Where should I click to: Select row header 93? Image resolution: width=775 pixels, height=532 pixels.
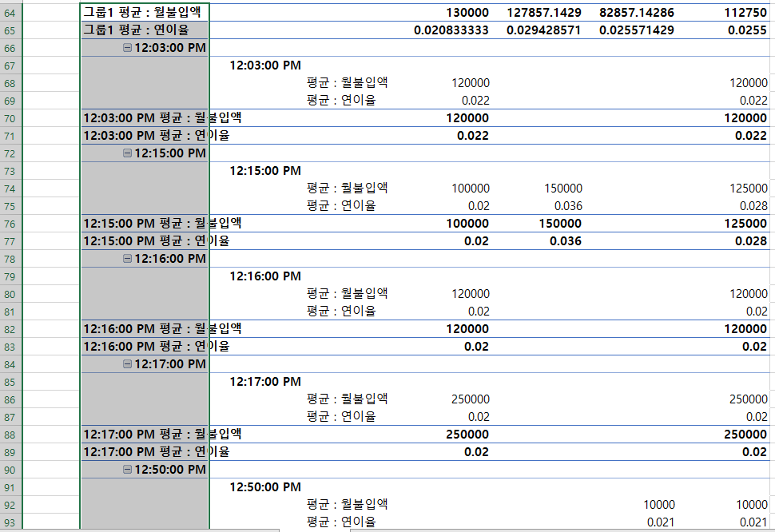click(x=10, y=522)
